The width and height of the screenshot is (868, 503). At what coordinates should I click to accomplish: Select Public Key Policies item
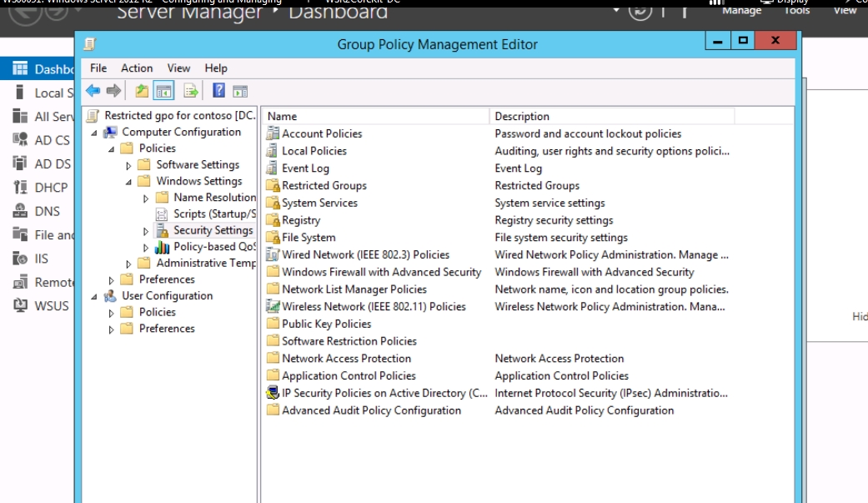[x=327, y=324]
